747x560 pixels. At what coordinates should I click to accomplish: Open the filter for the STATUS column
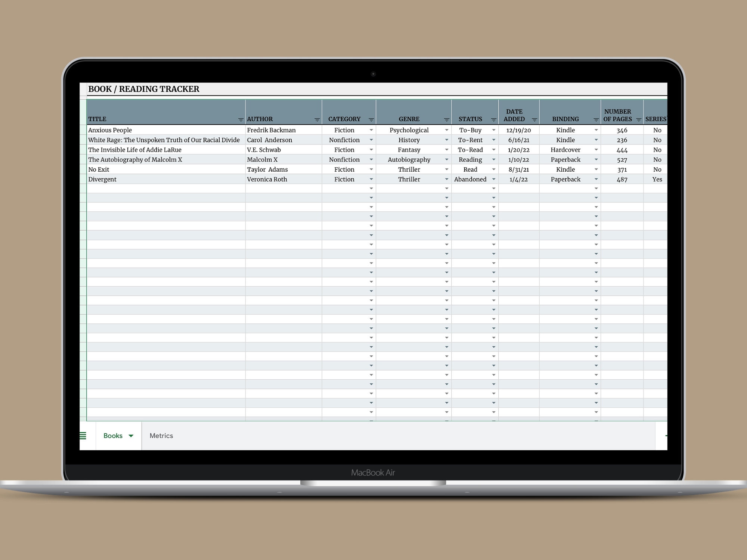click(x=494, y=119)
